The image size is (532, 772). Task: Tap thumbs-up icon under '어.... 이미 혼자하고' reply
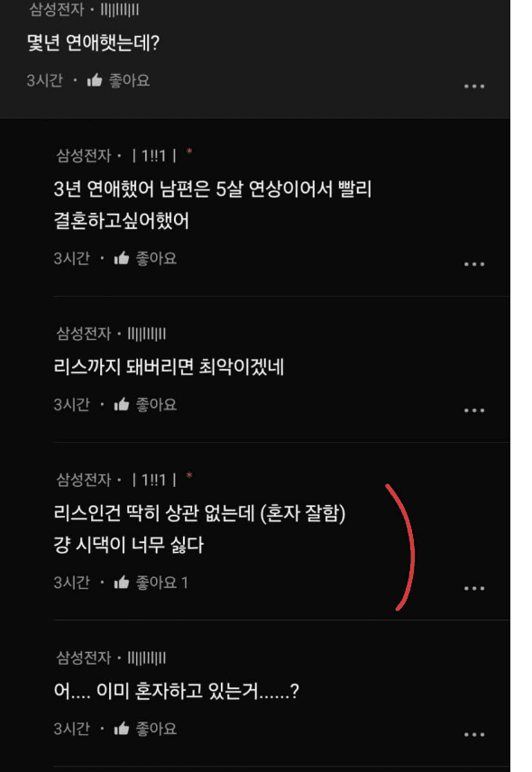pos(122,729)
